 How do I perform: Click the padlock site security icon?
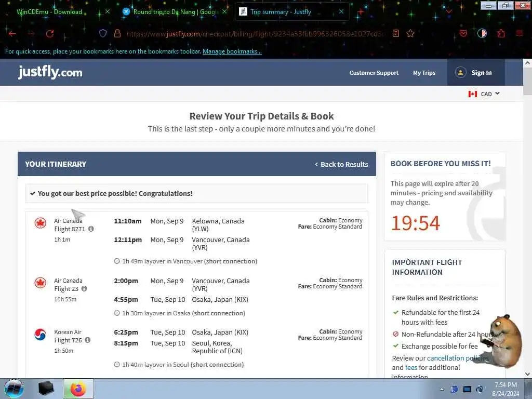[117, 33]
